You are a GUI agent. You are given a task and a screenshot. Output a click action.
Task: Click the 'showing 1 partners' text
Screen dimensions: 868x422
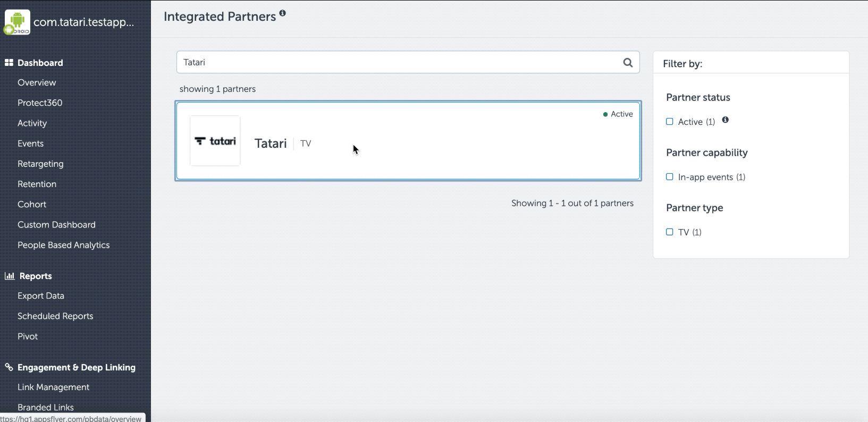pos(217,89)
